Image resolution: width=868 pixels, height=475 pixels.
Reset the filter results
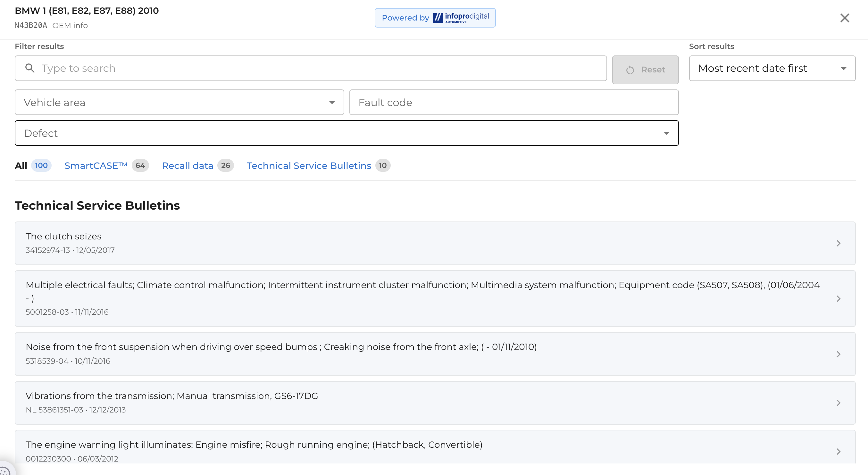click(x=645, y=70)
